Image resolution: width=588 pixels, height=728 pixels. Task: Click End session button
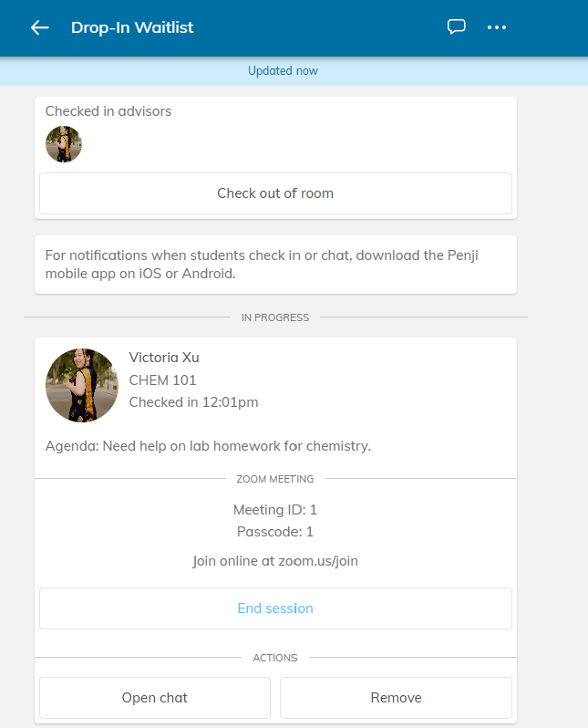(275, 608)
